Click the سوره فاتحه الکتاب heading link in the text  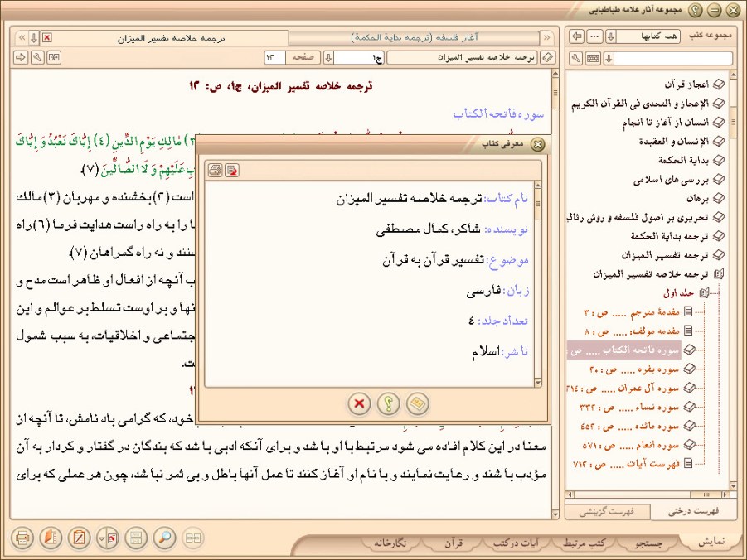click(x=498, y=113)
